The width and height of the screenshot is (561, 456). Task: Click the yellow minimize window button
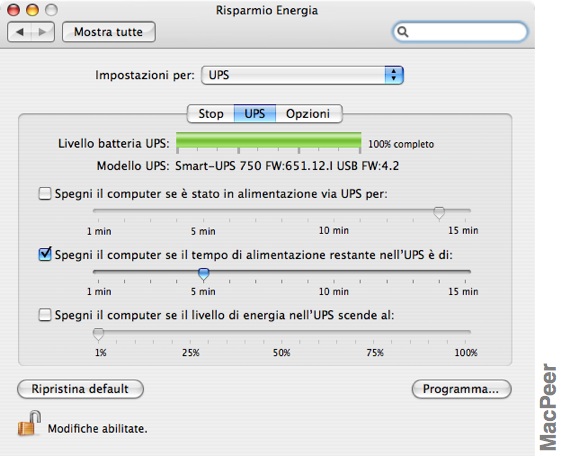pos(32,10)
